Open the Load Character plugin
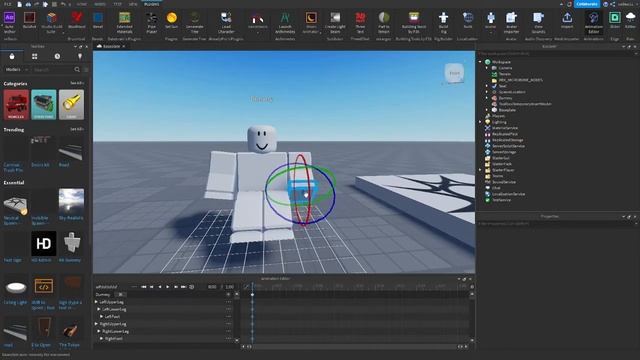This screenshot has height=360, width=640. 226,22
